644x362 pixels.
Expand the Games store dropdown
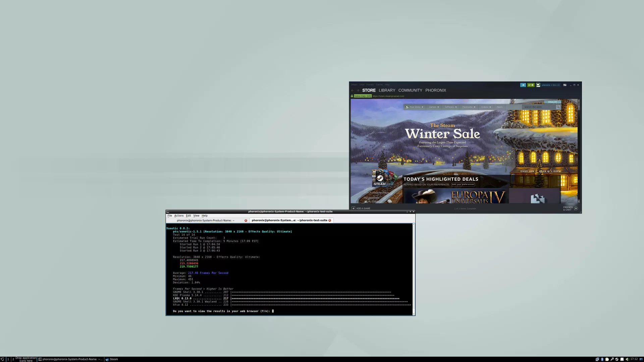point(434,107)
